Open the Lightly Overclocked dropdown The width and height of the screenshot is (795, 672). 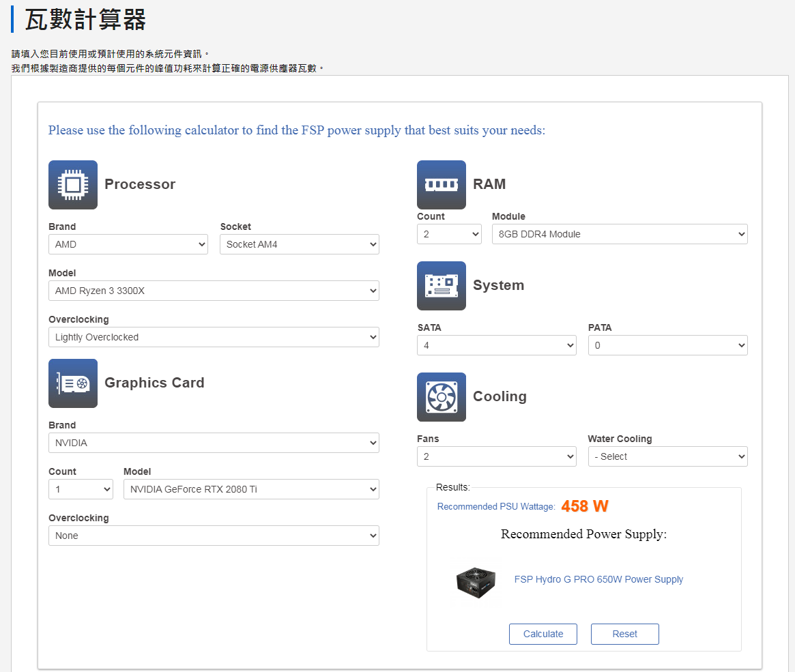[214, 337]
